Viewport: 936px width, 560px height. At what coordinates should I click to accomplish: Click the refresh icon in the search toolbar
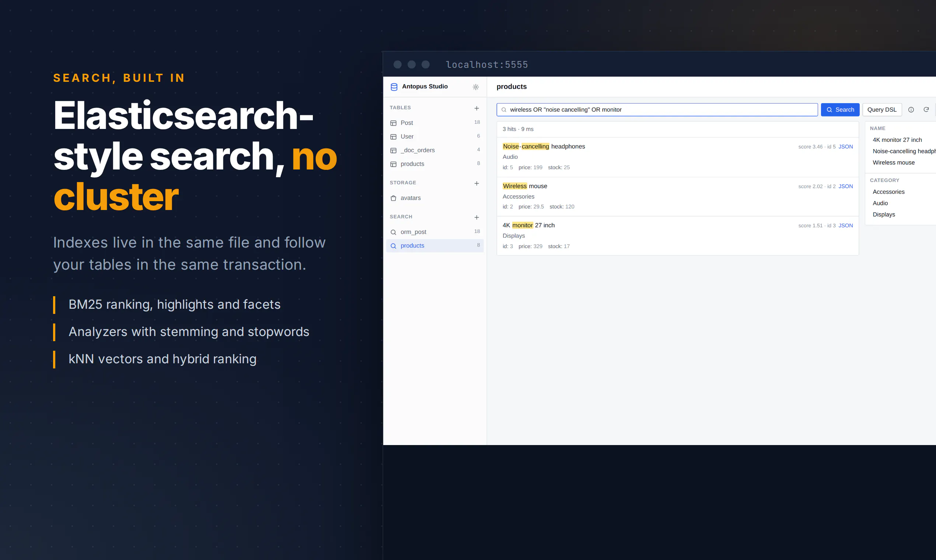[926, 109]
